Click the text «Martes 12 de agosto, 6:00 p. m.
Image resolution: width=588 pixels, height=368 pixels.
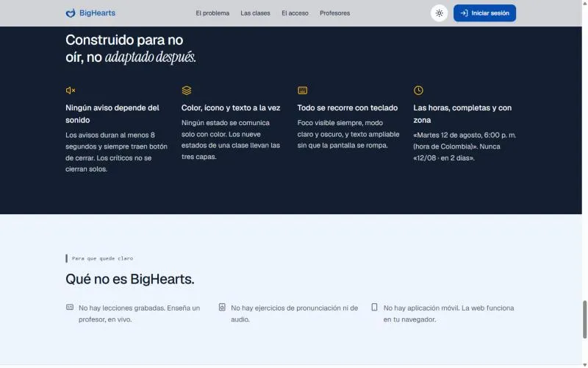[465, 135]
